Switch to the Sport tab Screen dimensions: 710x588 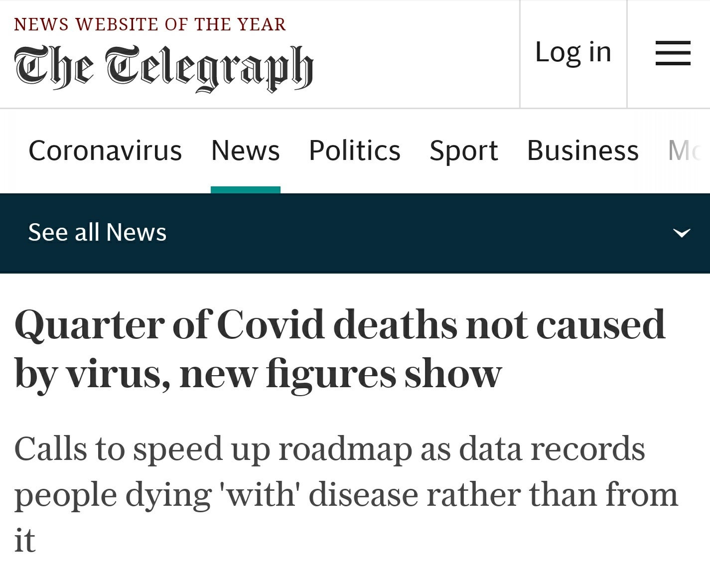tap(463, 151)
